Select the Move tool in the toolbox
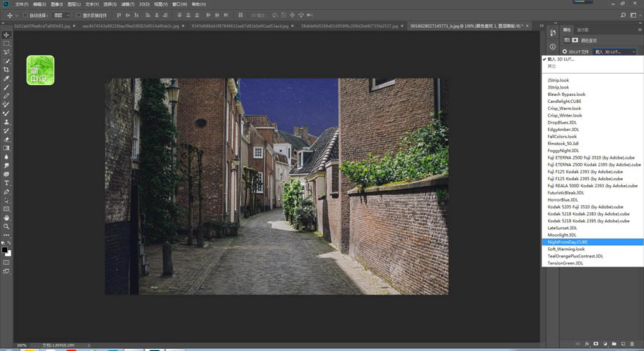 6,35
